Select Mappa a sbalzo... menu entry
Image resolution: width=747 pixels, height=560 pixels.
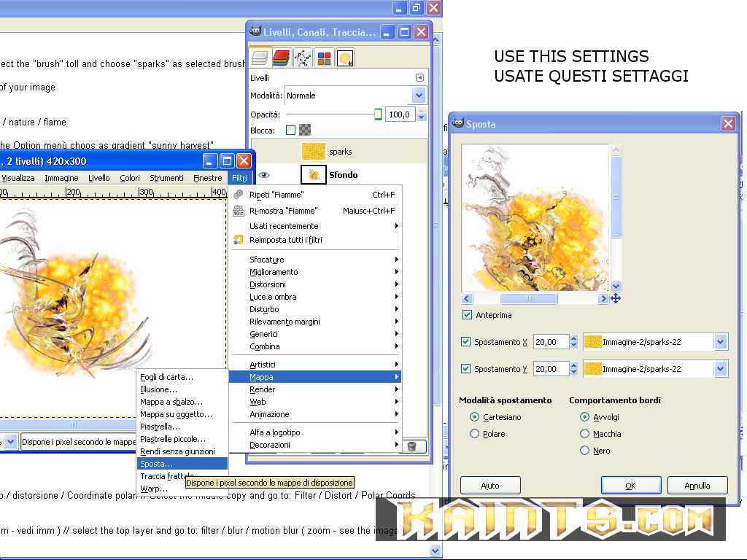point(182,402)
